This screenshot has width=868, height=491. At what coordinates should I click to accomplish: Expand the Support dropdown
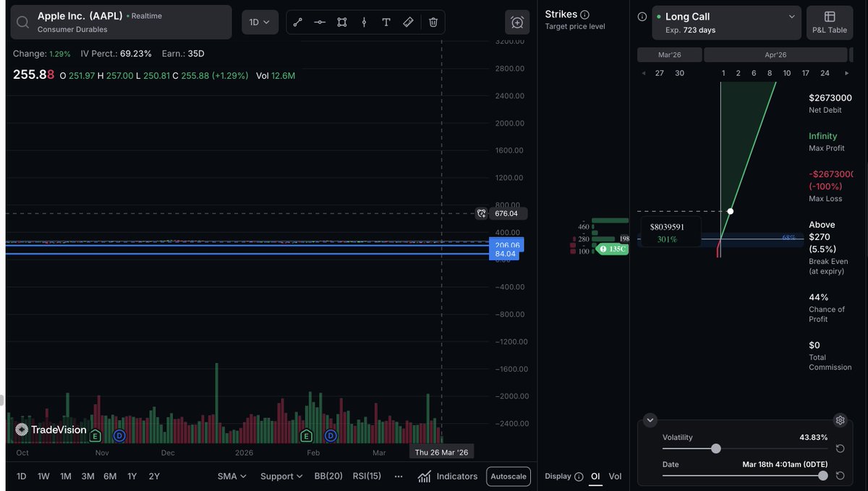click(281, 477)
